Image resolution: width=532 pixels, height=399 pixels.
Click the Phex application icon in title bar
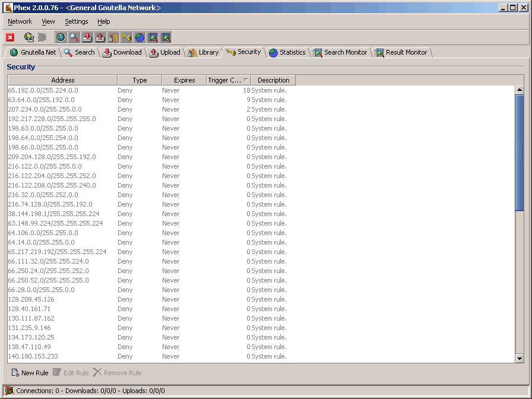tap(8, 8)
